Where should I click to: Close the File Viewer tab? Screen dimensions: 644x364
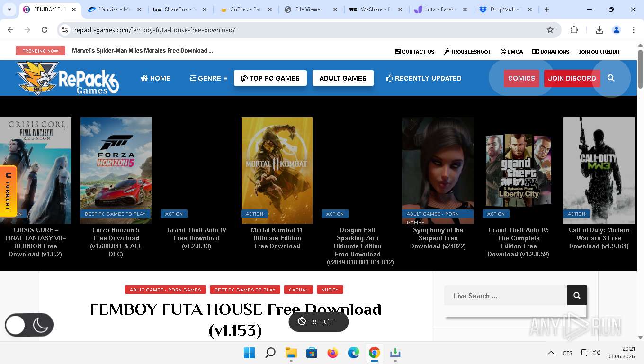coord(335,9)
